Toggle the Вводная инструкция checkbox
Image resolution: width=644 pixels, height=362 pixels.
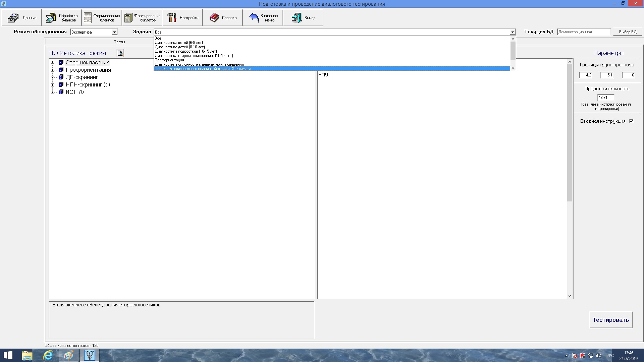(631, 121)
